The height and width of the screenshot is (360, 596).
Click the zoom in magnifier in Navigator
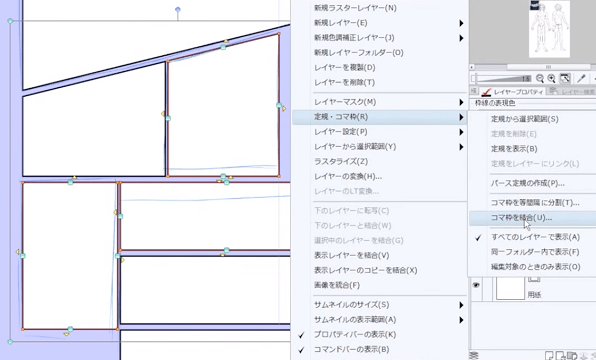click(x=552, y=79)
